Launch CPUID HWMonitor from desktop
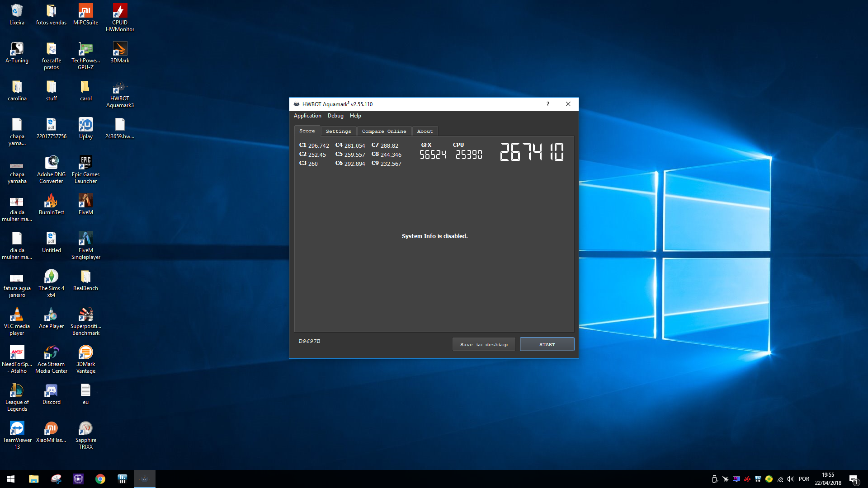868x488 pixels. (120, 18)
